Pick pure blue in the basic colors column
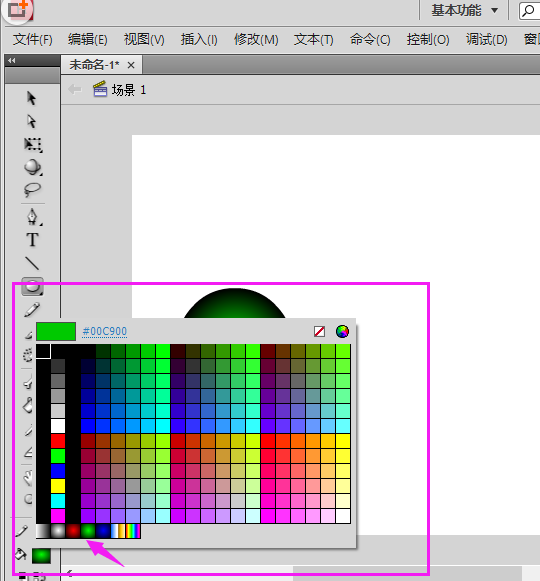 coord(58,471)
